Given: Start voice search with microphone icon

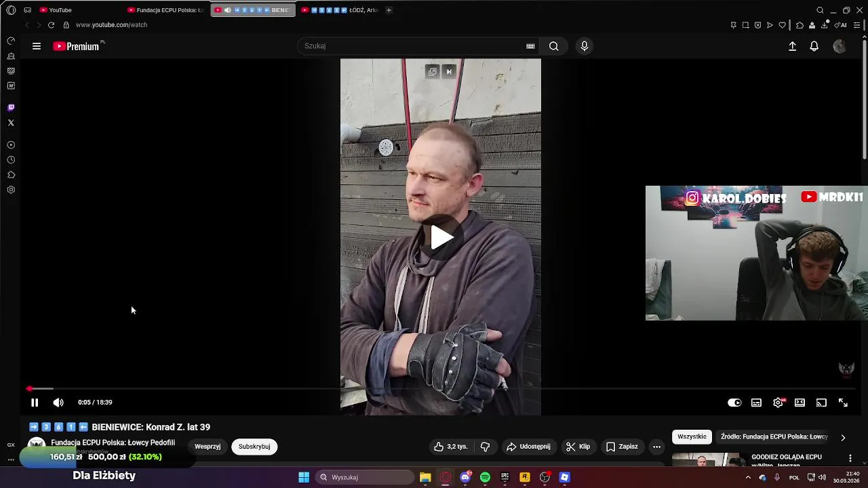Looking at the screenshot, I should pos(585,46).
